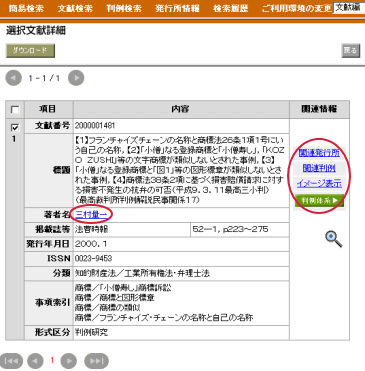
Task: Toggle the select-all checkbox in the header row
Action: 15,110
